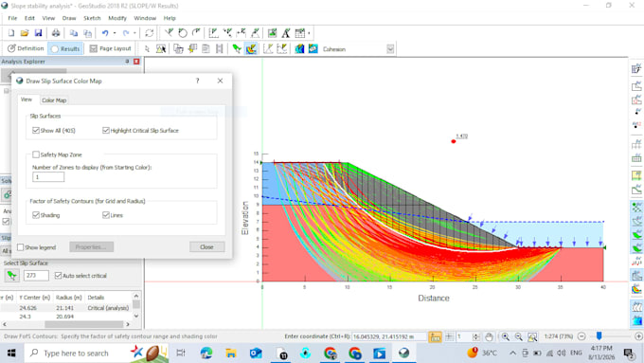This screenshot has height=363, width=644.
Task: Click the Draw Slip Surface Color Map icon
Action: (x=251, y=49)
